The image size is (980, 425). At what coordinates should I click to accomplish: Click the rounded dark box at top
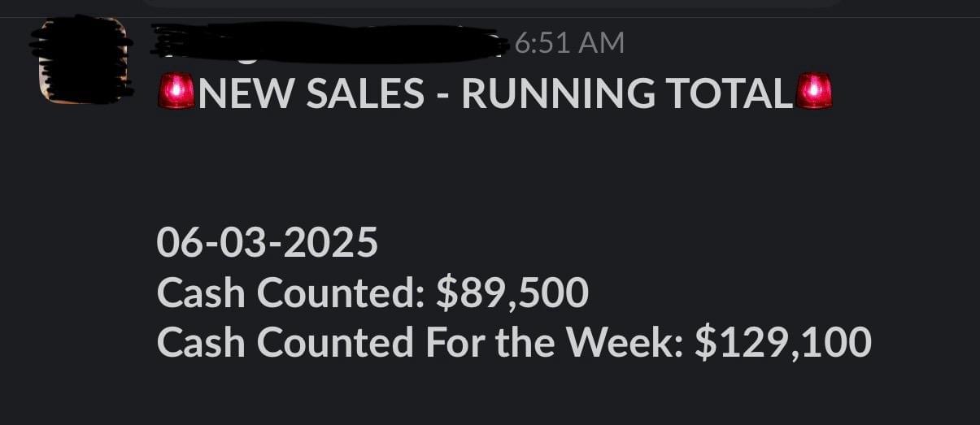(488, 3)
